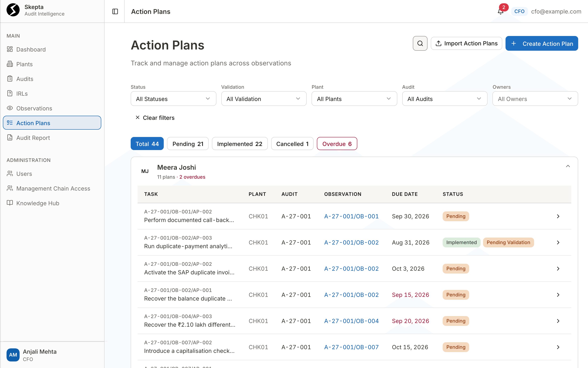Click Import Action Plans button

(466, 43)
